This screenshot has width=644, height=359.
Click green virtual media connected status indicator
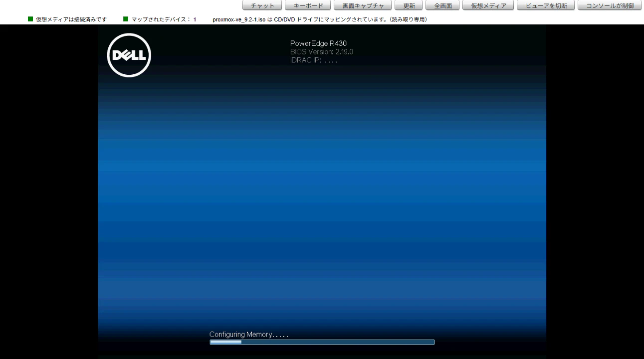tap(30, 19)
